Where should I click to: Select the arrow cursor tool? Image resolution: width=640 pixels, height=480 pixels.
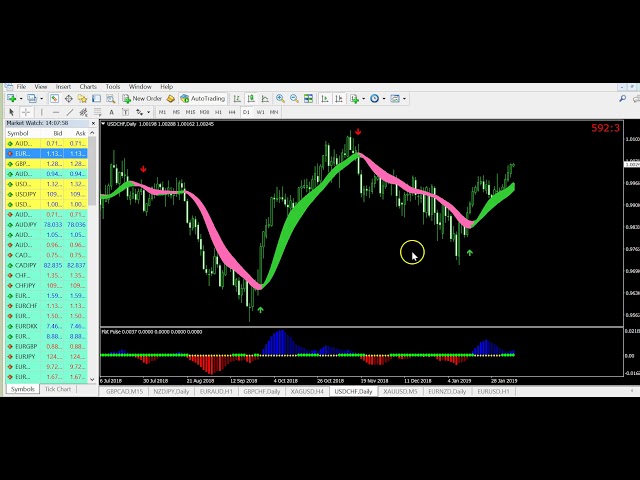(12, 112)
